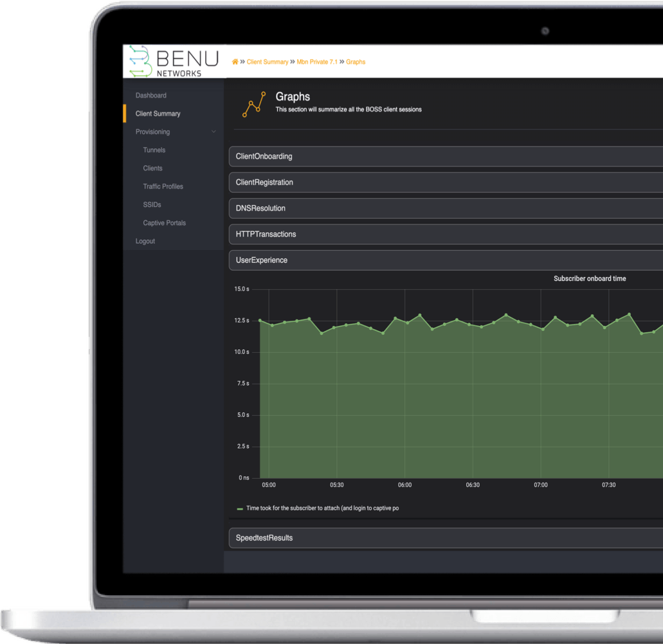The width and height of the screenshot is (663, 644).
Task: Open the Clients provisioning page
Action: (x=152, y=168)
